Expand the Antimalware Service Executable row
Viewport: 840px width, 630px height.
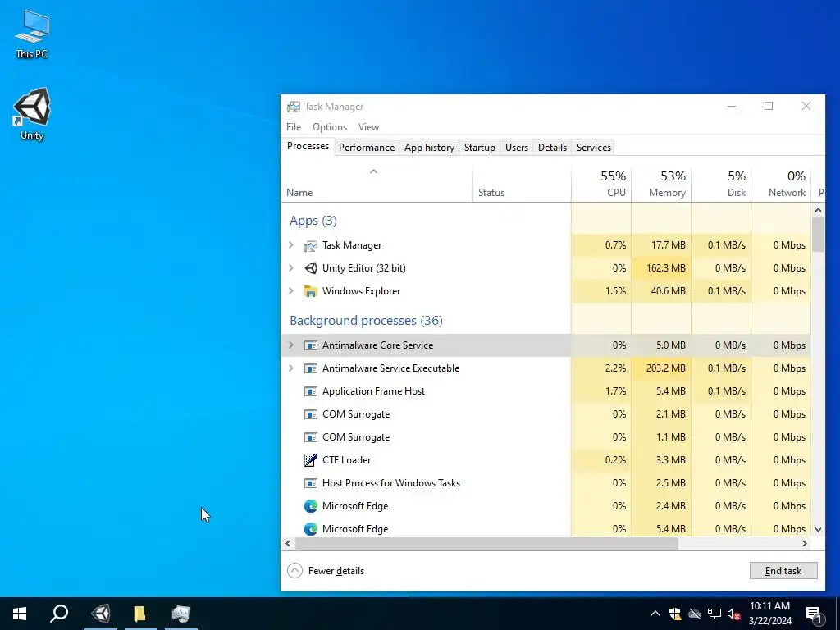[x=291, y=368]
